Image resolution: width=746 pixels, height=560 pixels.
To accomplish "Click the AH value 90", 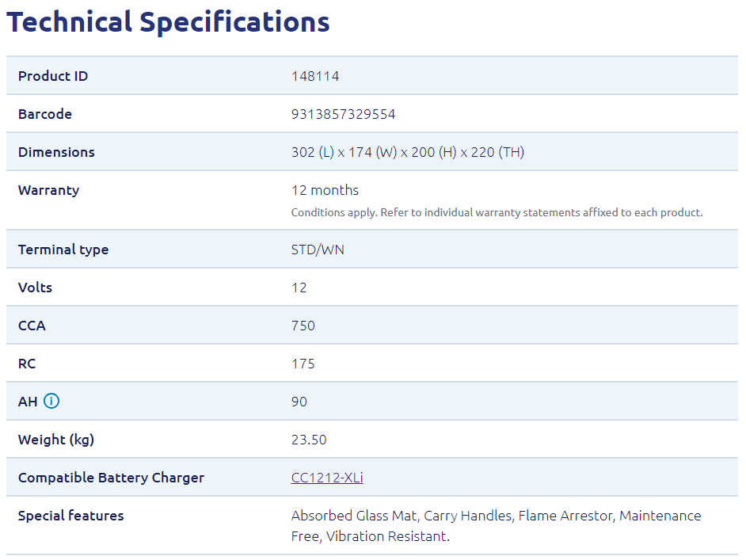I will [299, 402].
